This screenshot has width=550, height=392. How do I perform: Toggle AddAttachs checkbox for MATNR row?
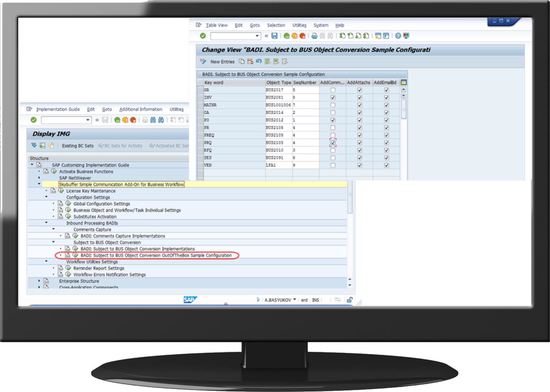tap(359, 105)
